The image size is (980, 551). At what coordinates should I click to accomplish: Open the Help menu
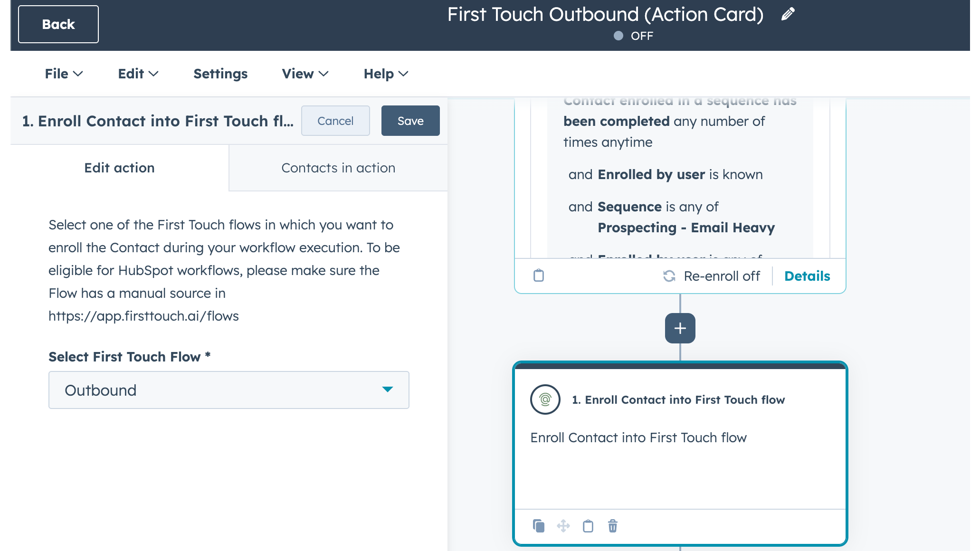[x=386, y=74]
